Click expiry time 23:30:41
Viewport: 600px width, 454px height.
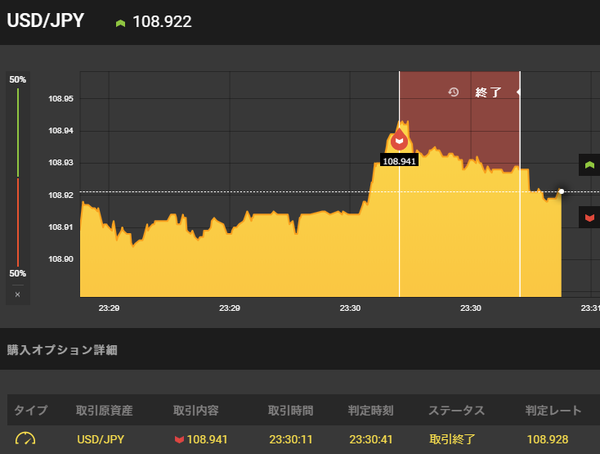371,439
